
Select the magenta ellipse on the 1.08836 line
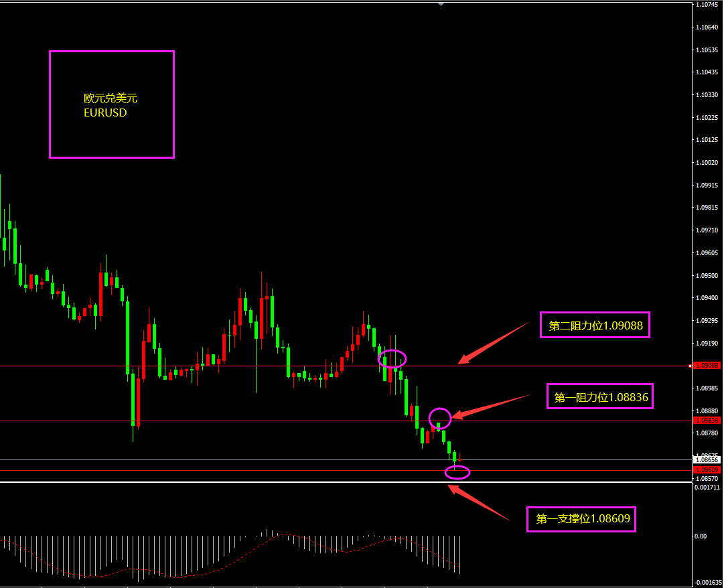click(x=440, y=418)
